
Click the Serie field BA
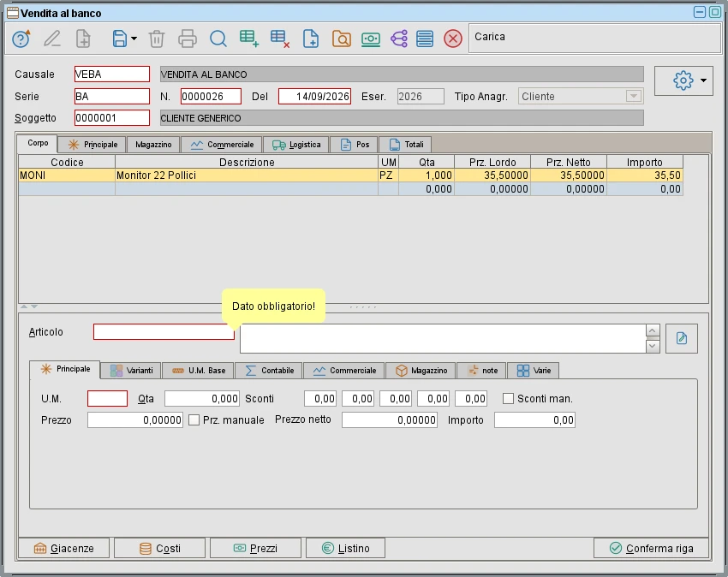pos(112,96)
